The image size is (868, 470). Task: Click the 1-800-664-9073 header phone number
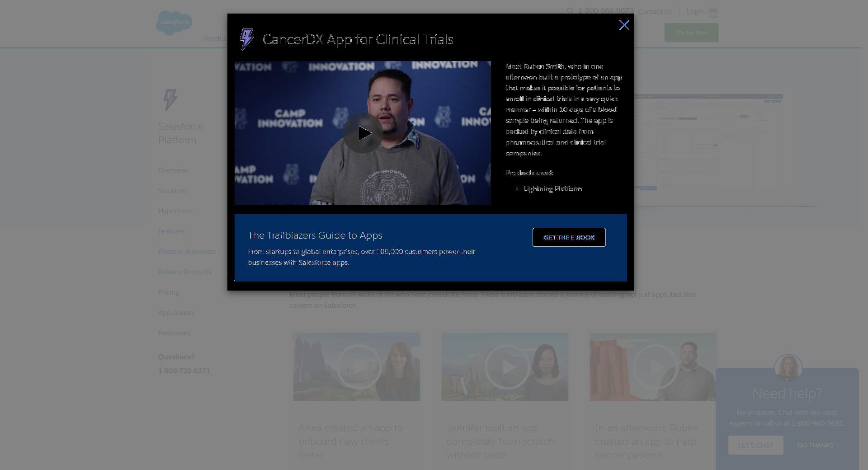tap(606, 11)
